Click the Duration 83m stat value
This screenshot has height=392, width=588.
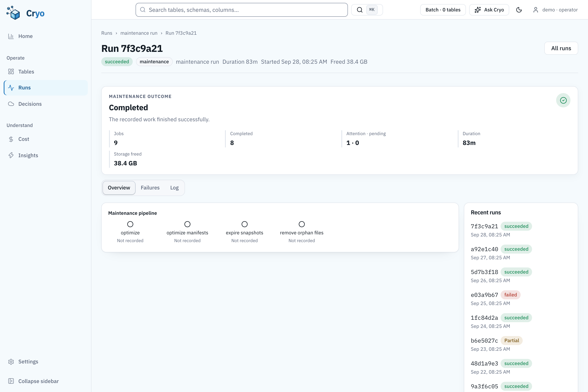[x=469, y=143]
